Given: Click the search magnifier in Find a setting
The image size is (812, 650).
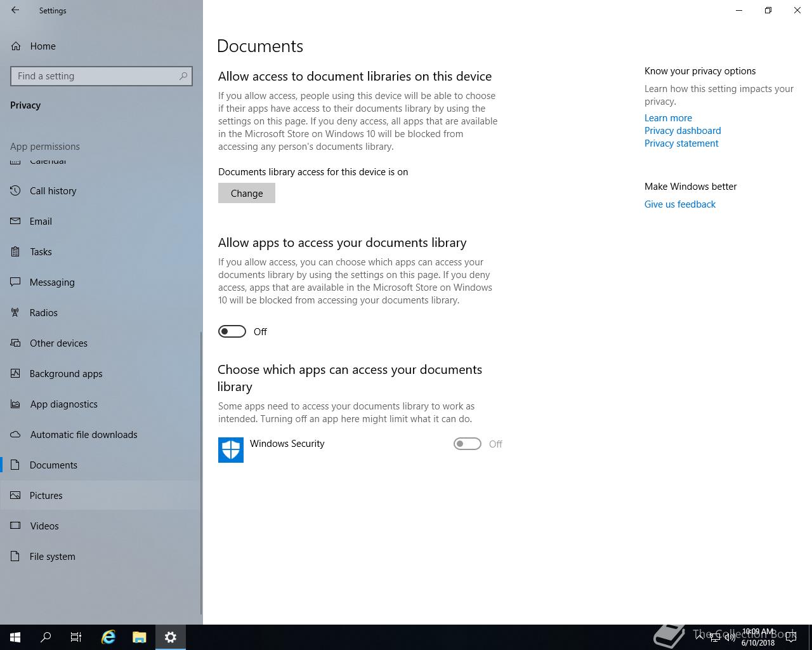Looking at the screenshot, I should click(183, 76).
